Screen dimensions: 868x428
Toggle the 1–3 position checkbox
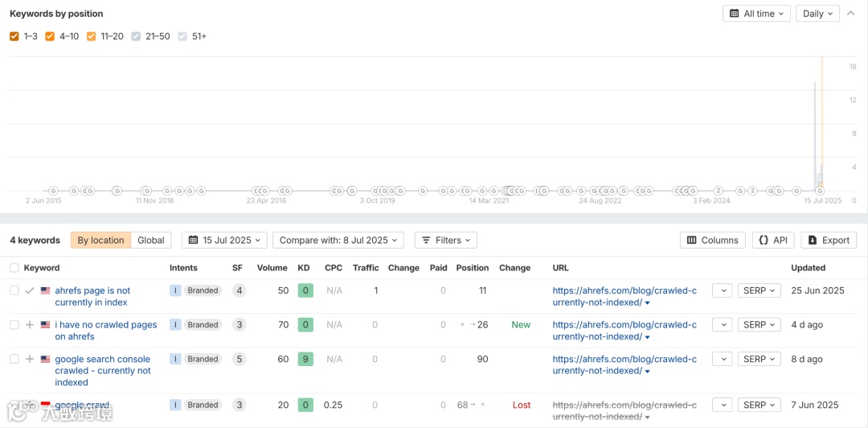[x=14, y=36]
